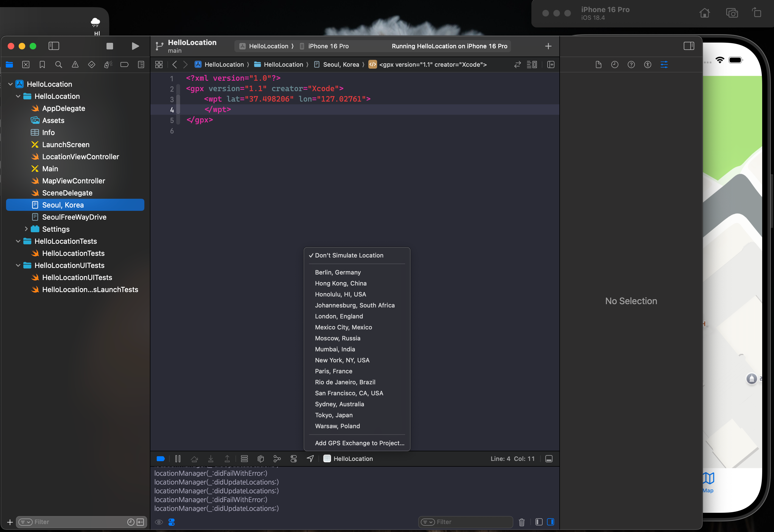The height and width of the screenshot is (532, 774).
Task: Open the Issue navigator warning icon
Action: coord(75,65)
